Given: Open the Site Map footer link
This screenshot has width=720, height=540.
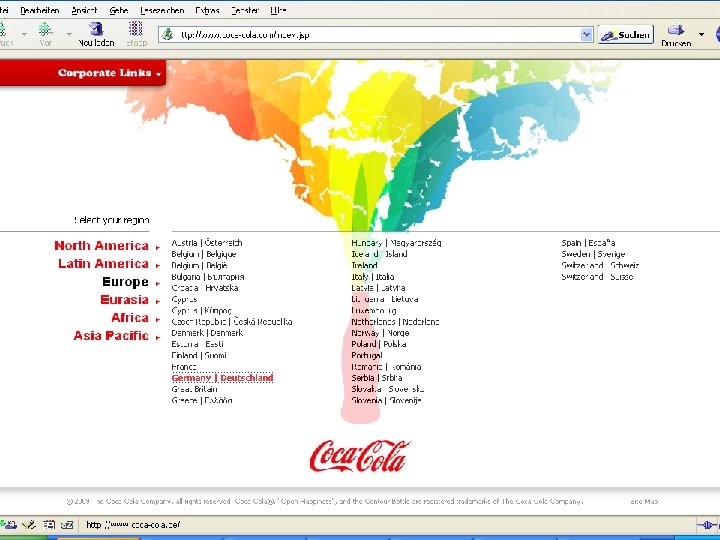Looking at the screenshot, I should pos(644,501).
